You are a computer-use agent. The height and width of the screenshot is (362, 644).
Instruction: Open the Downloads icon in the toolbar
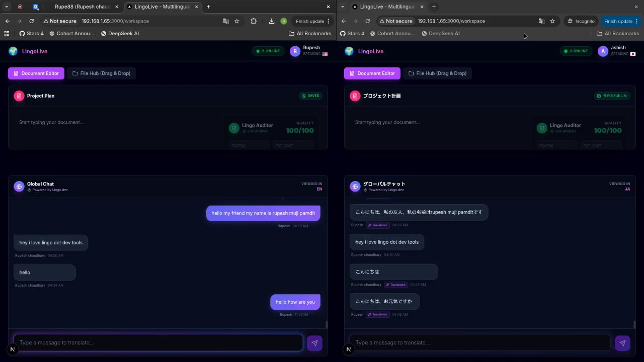[272, 21]
